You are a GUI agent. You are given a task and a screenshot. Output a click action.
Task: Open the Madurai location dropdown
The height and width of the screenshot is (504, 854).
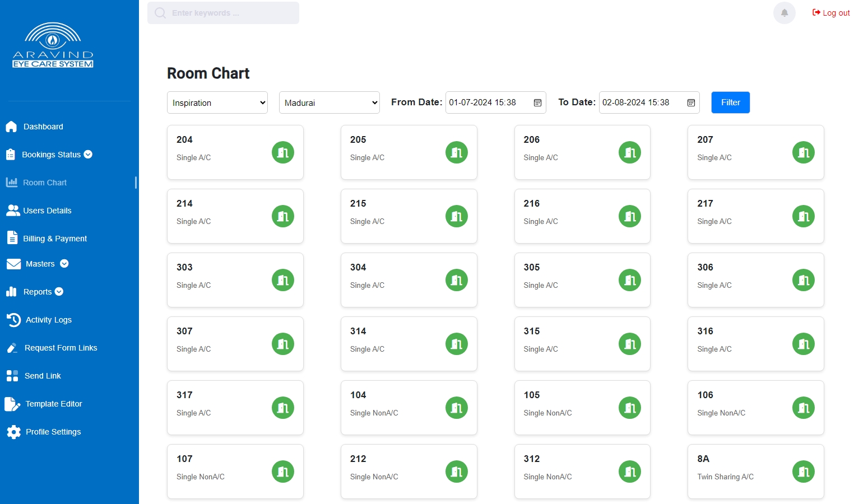tap(329, 102)
